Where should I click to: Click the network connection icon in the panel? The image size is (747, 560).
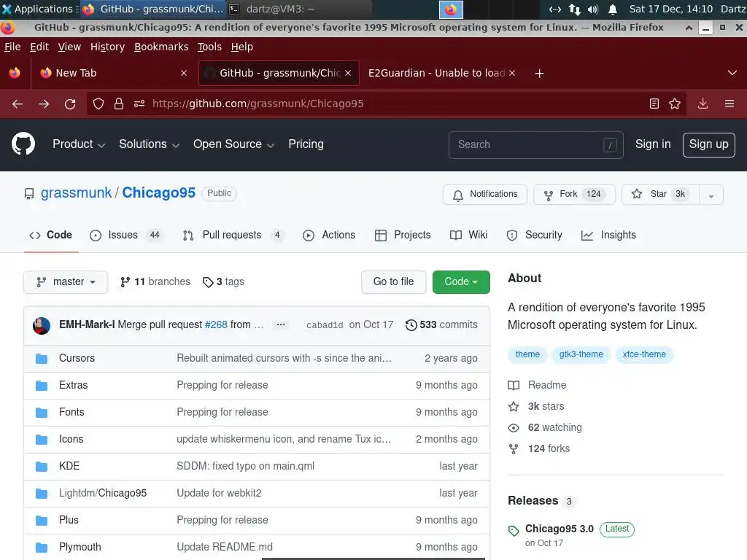[x=575, y=9]
